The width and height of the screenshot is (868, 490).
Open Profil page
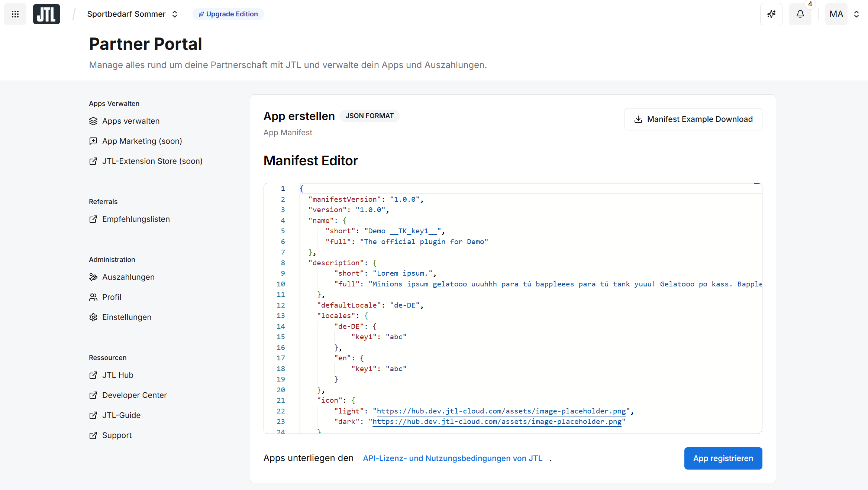pyautogui.click(x=112, y=297)
